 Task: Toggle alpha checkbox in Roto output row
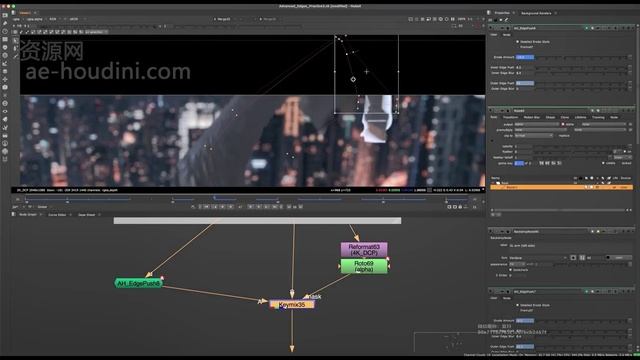click(x=563, y=124)
